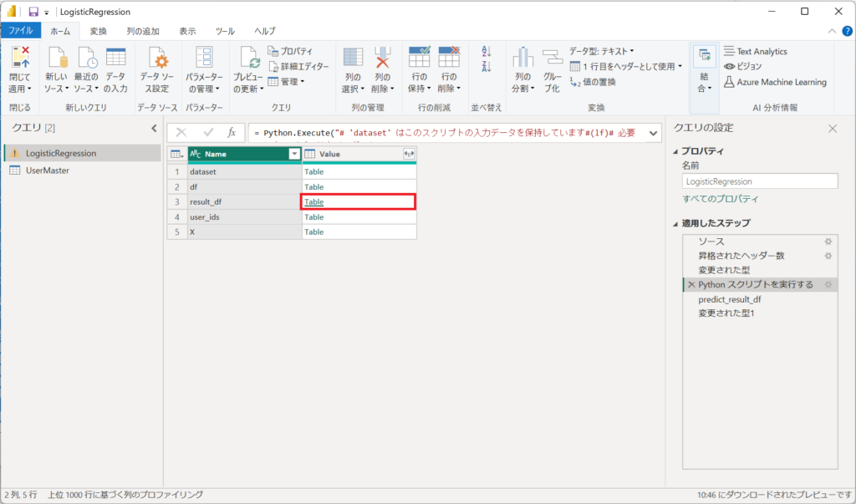This screenshot has height=504, width=856.
Task: Open the ファイル menu tab
Action: coord(21,31)
